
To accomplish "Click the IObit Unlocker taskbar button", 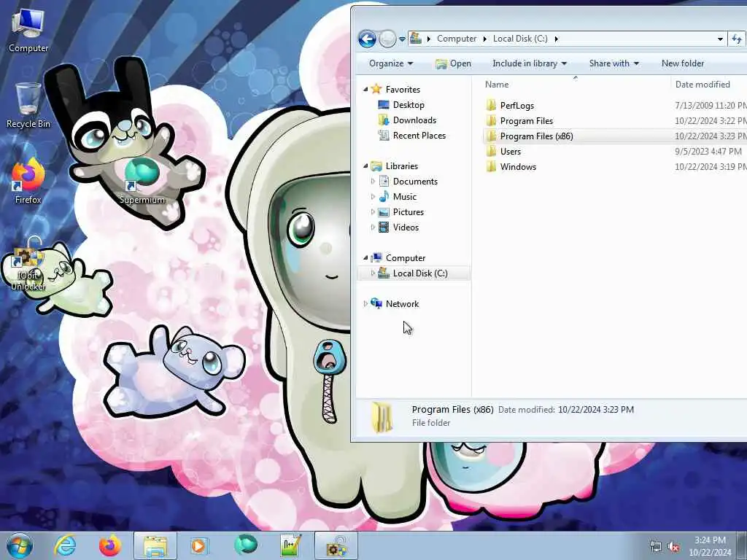I will click(336, 545).
